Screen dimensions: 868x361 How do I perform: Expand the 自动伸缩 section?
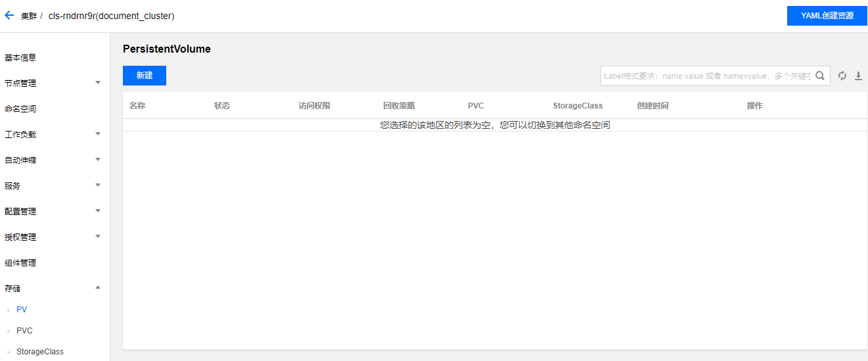pyautogui.click(x=98, y=160)
